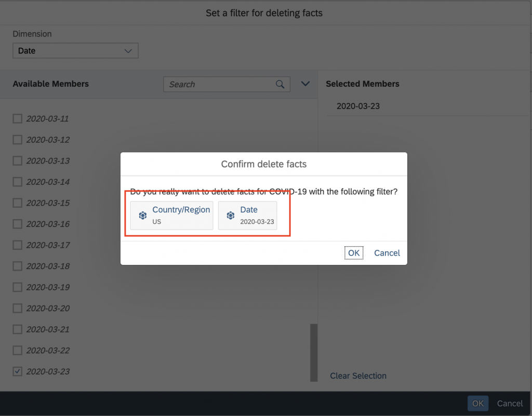Click the Date filter cube icon
The height and width of the screenshot is (416, 532).
coord(231,216)
